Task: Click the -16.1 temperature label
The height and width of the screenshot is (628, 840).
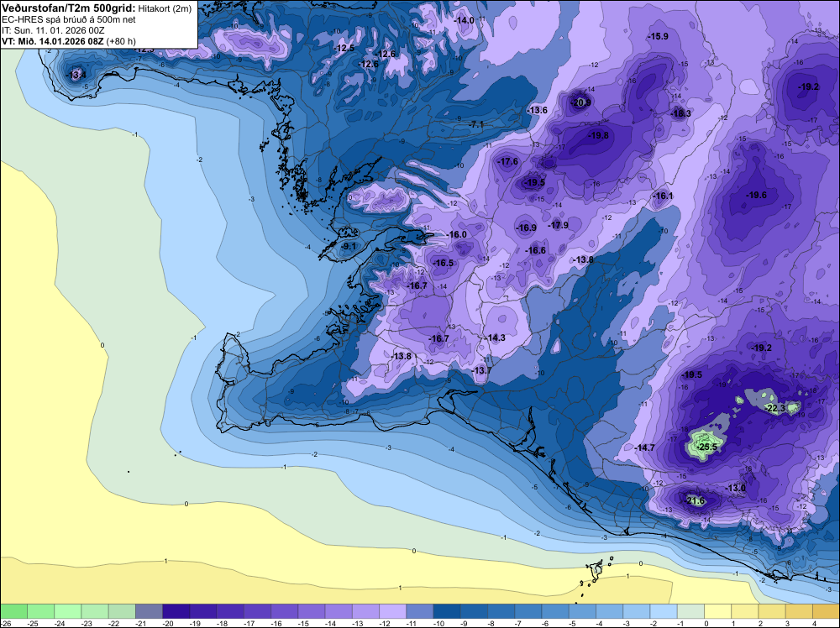Action: (663, 196)
